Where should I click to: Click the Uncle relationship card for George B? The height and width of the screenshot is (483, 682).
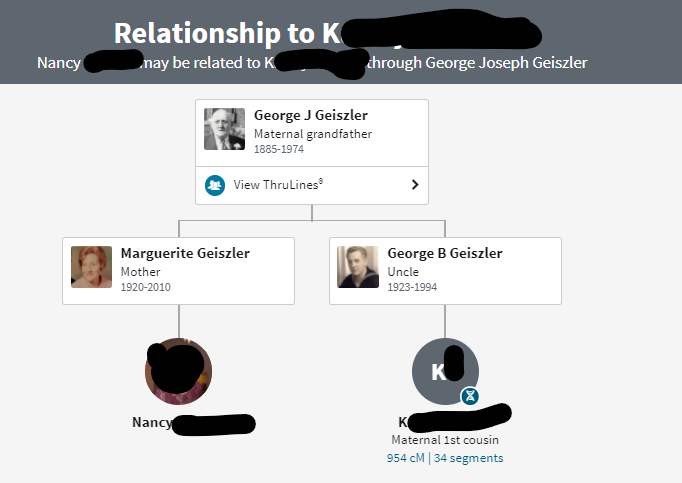pos(445,271)
